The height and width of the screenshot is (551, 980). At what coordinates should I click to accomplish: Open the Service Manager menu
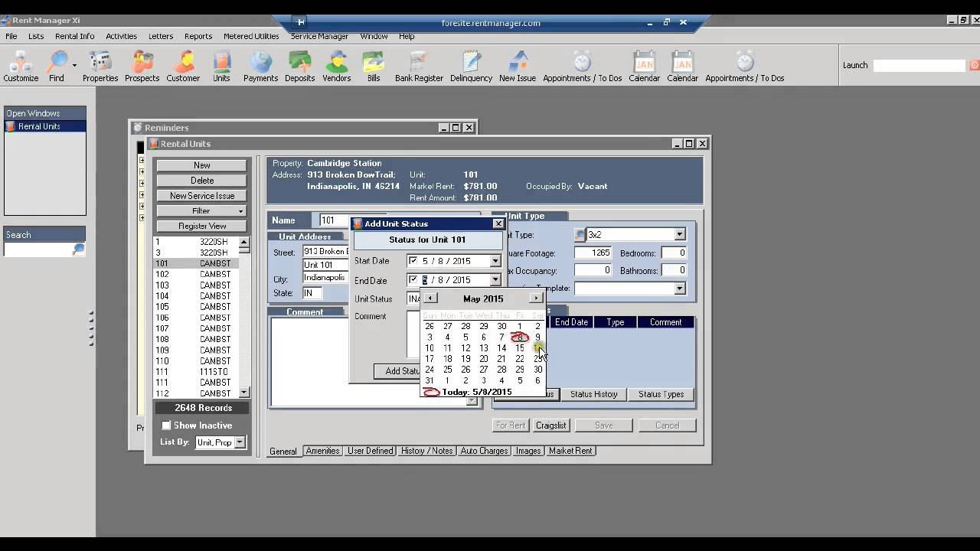tap(319, 36)
